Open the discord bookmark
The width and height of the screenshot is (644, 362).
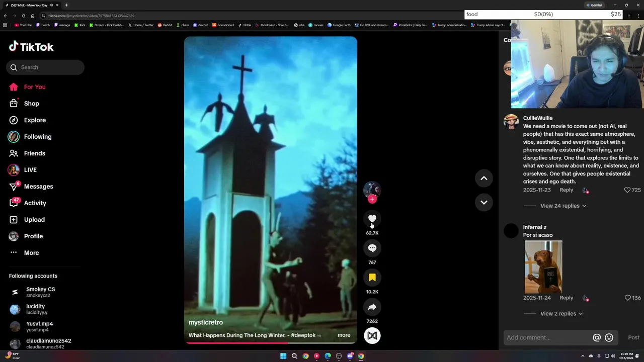click(200, 25)
